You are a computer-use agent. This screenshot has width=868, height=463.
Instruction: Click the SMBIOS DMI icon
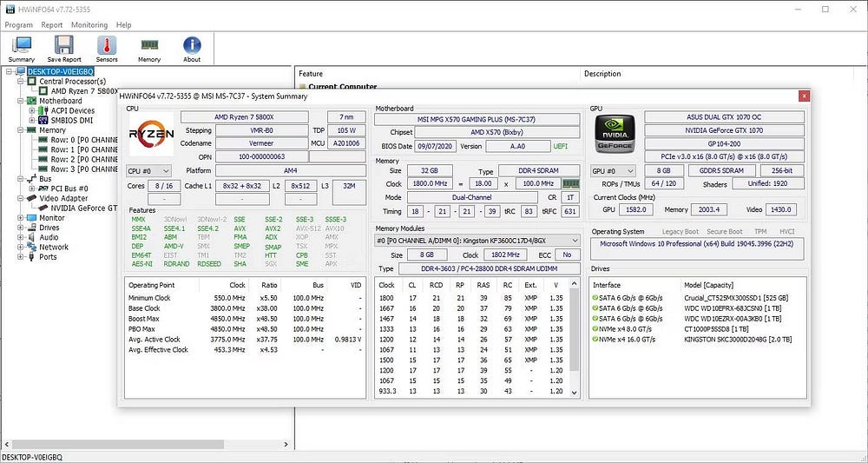(43, 120)
